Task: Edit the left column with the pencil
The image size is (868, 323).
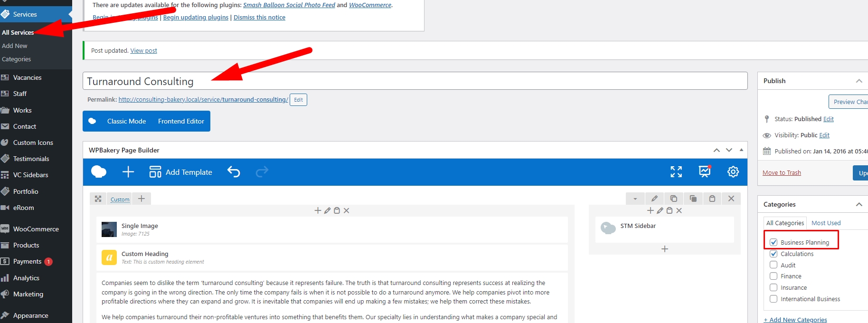Action: 327,210
